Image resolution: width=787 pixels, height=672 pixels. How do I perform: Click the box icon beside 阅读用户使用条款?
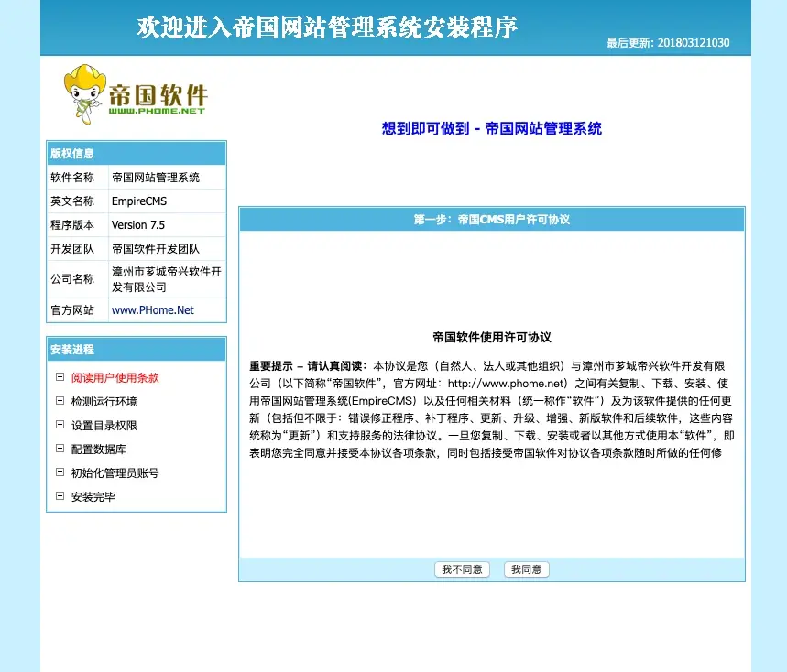tap(60, 377)
